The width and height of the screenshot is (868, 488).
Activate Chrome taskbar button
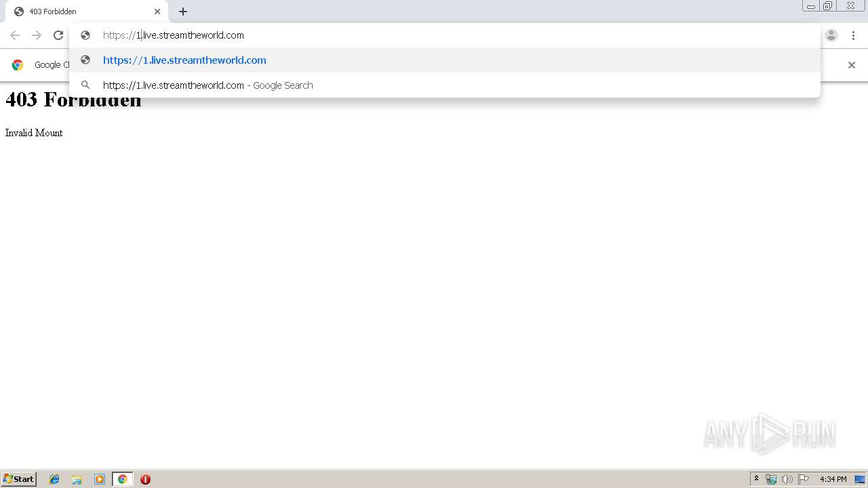pos(122,479)
